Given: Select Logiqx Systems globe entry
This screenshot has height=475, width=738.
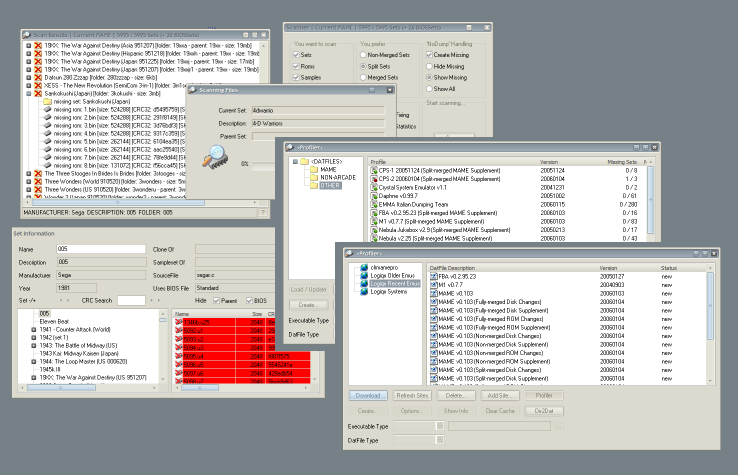Looking at the screenshot, I should click(363, 291).
